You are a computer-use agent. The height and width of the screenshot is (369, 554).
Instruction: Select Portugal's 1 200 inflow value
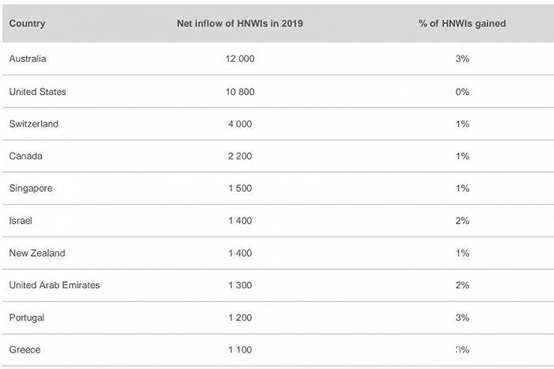click(x=240, y=317)
